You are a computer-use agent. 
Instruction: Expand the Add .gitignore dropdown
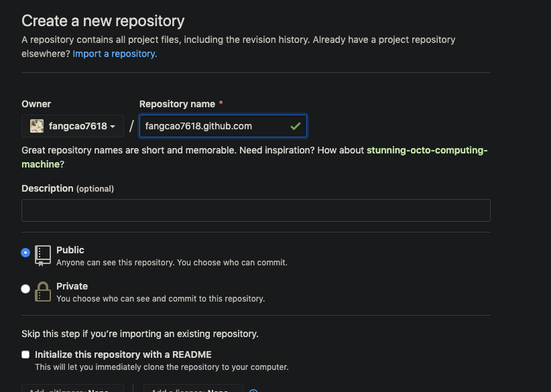[72, 389]
